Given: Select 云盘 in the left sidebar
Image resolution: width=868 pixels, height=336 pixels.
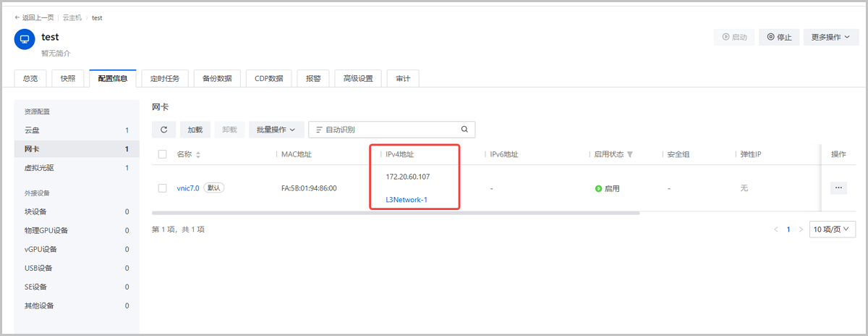Looking at the screenshot, I should click(33, 130).
